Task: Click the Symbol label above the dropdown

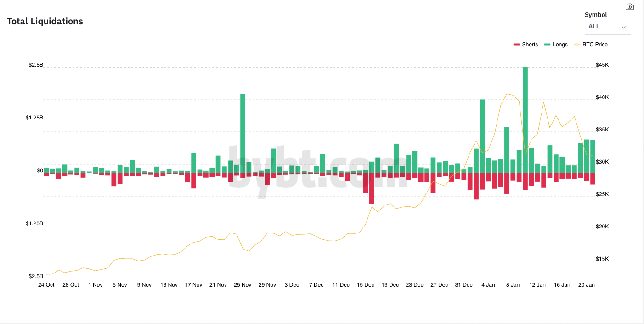Action: (596, 15)
